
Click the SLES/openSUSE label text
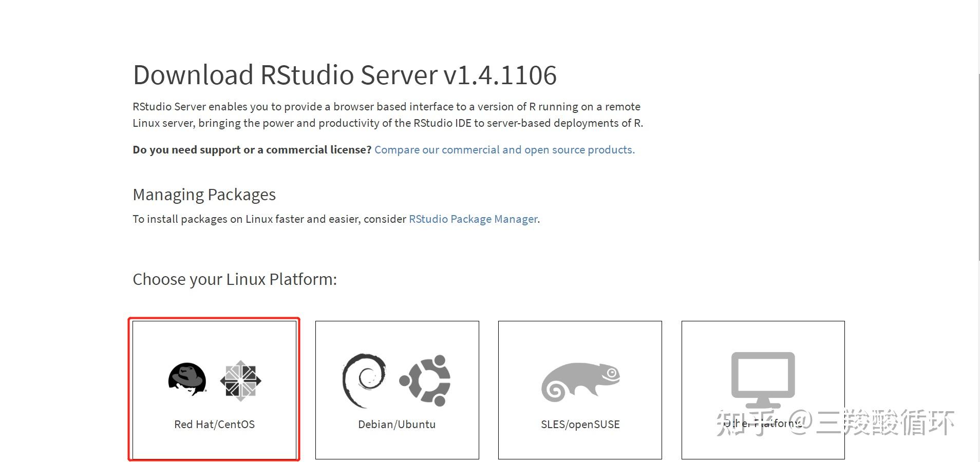580,424
